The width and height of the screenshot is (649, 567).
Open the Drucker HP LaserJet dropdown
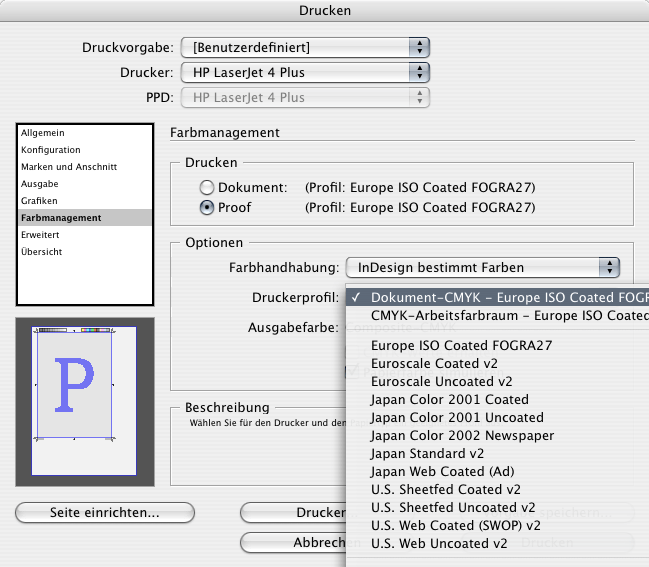pyautogui.click(x=306, y=72)
